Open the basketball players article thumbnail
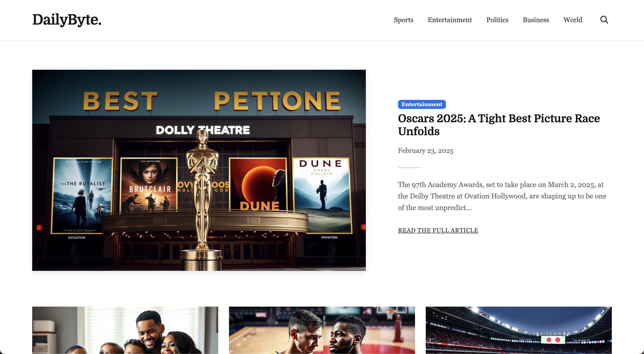Image resolution: width=644 pixels, height=354 pixels. pos(322,330)
